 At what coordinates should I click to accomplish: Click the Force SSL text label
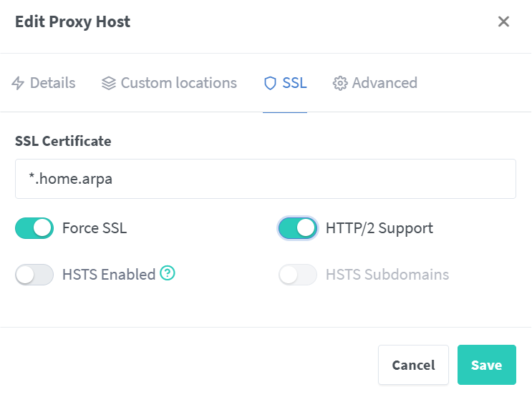(95, 228)
